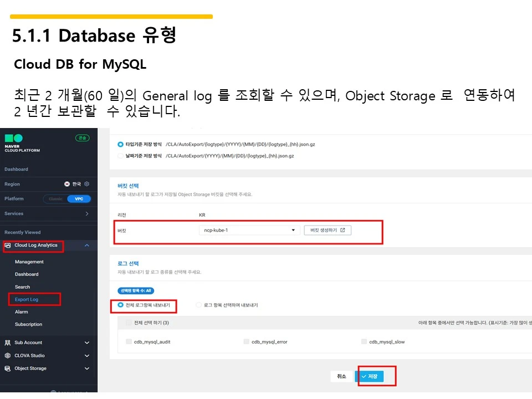This screenshot has height=399, width=532.
Task: Open Alarm submenu item
Action: coord(22,312)
